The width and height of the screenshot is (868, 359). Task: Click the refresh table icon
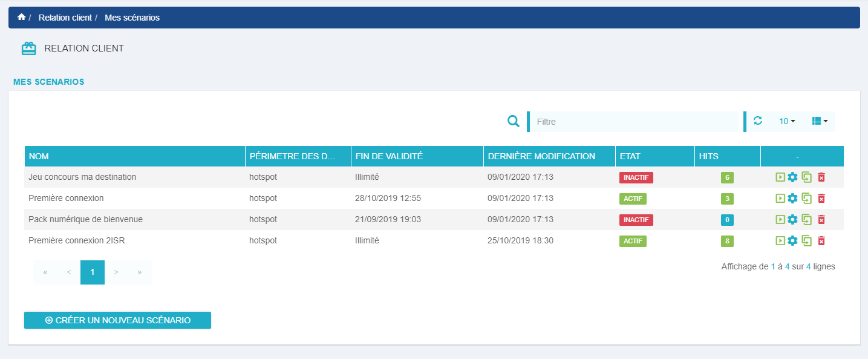(757, 121)
